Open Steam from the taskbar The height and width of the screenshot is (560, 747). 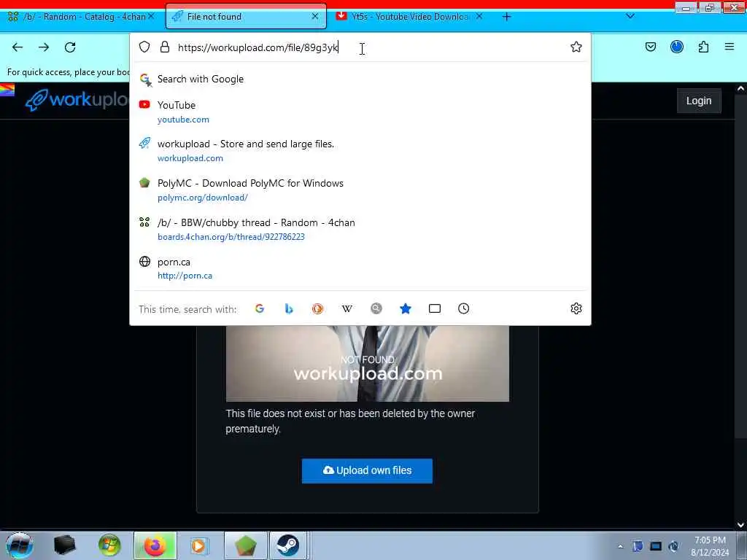pyautogui.click(x=287, y=545)
